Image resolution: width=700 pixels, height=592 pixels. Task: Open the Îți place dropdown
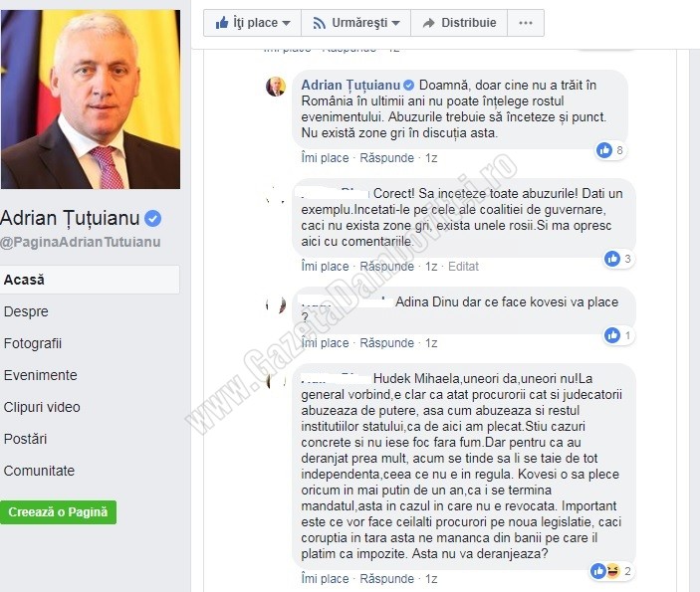[252, 23]
